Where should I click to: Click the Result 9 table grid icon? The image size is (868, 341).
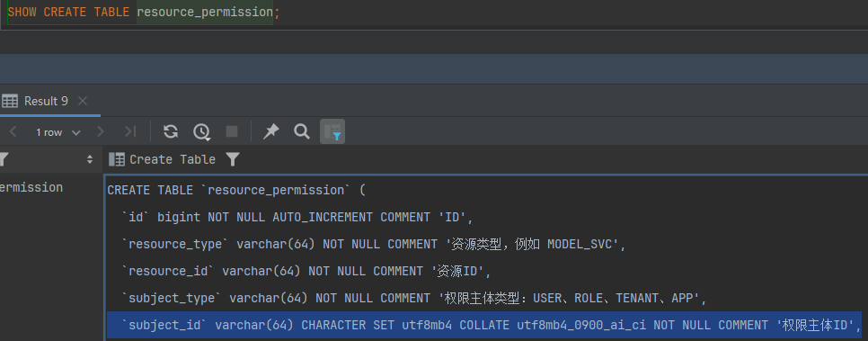click(x=9, y=101)
